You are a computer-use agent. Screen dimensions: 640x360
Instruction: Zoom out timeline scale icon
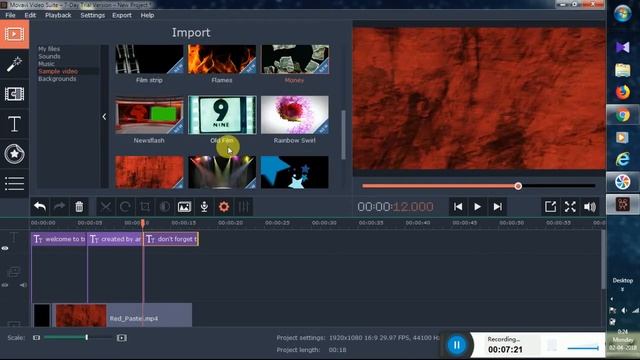click(x=36, y=338)
